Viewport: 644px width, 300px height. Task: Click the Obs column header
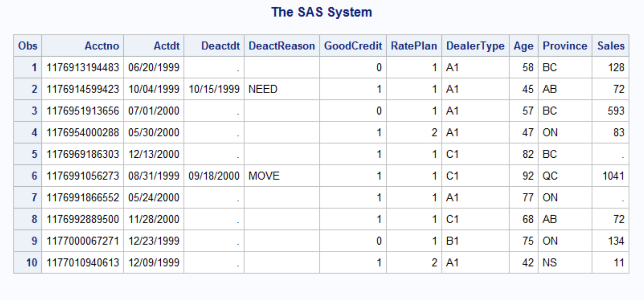28,46
